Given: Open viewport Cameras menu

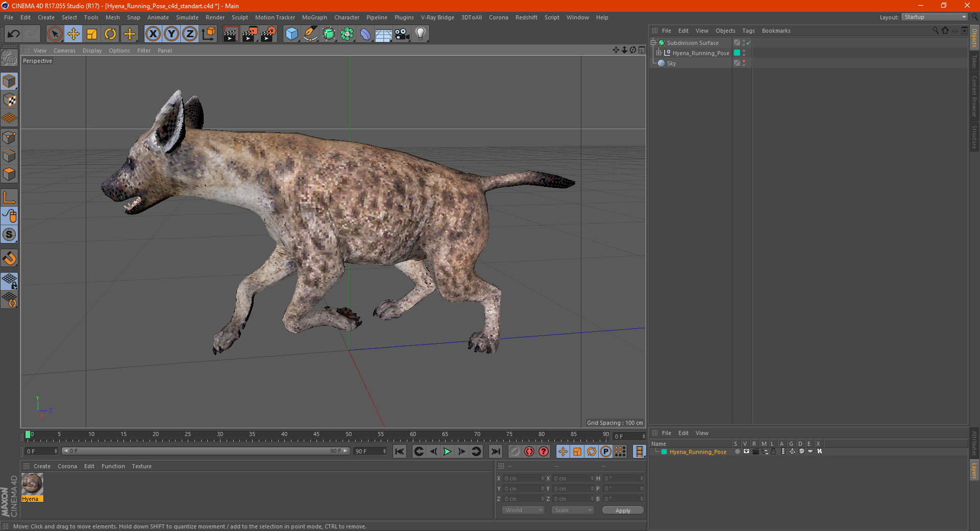Looking at the screenshot, I should point(64,51).
